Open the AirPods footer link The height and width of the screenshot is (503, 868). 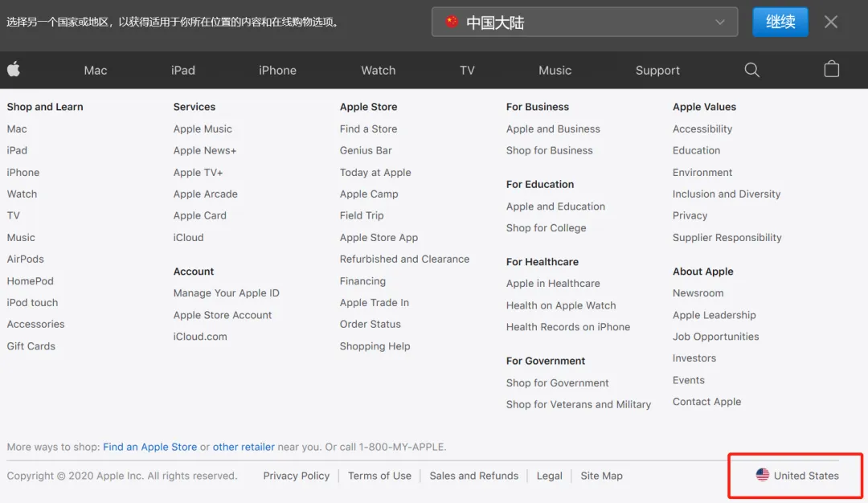(x=26, y=259)
